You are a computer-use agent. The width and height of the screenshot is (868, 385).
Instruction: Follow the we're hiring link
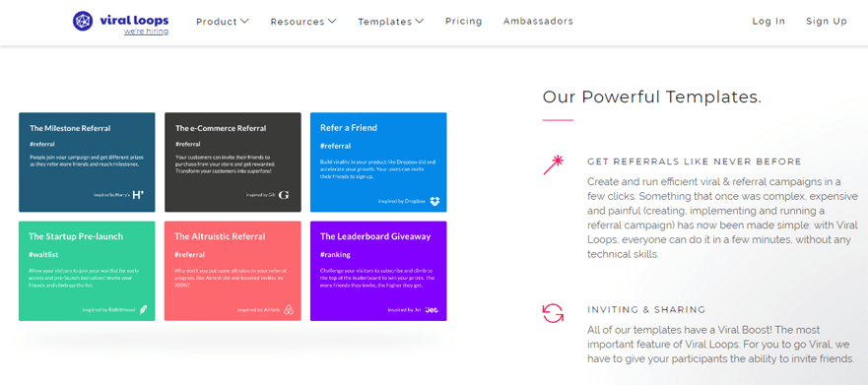click(146, 32)
